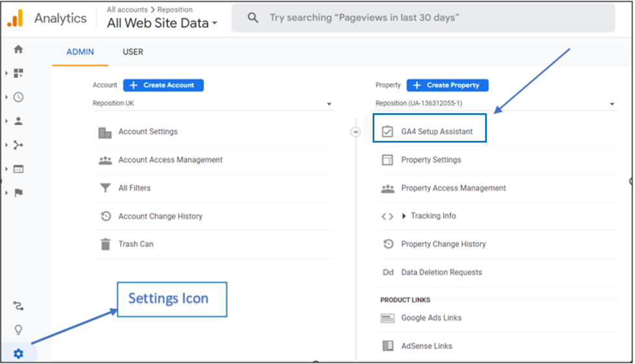The image size is (635, 364).
Task: Open the Attribution path icon in sidebar
Action: click(x=18, y=305)
